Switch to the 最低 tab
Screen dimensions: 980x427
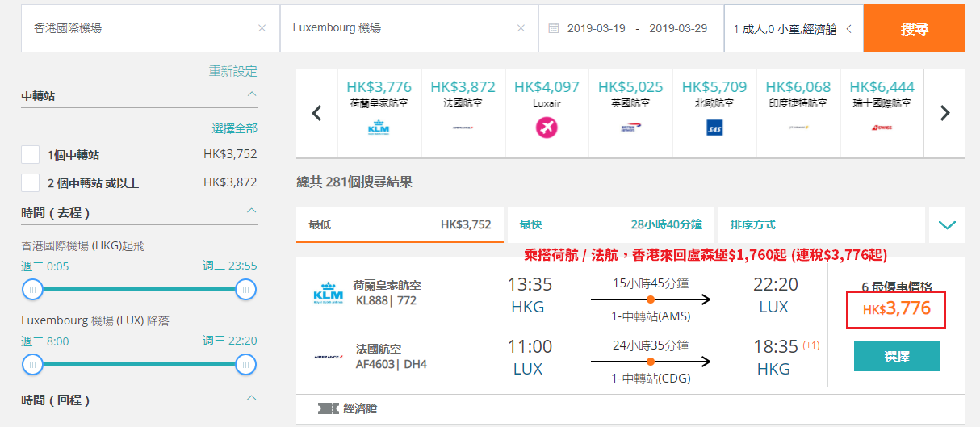pos(400,224)
